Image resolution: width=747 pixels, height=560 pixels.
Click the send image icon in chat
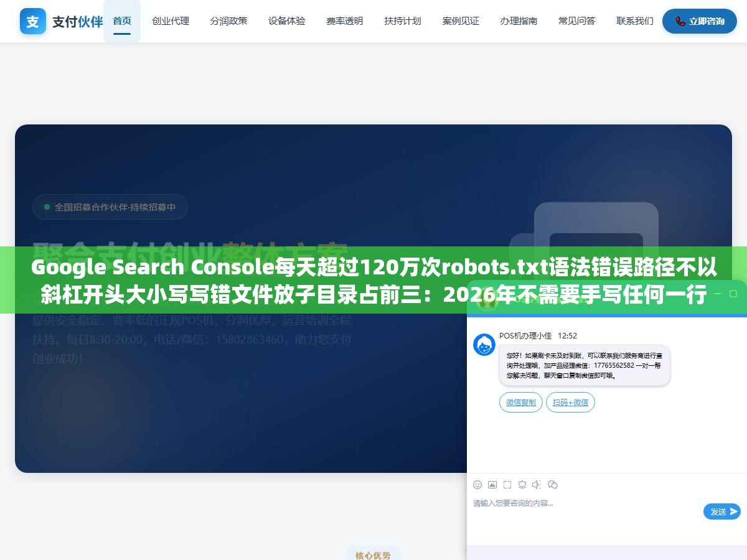click(x=492, y=485)
